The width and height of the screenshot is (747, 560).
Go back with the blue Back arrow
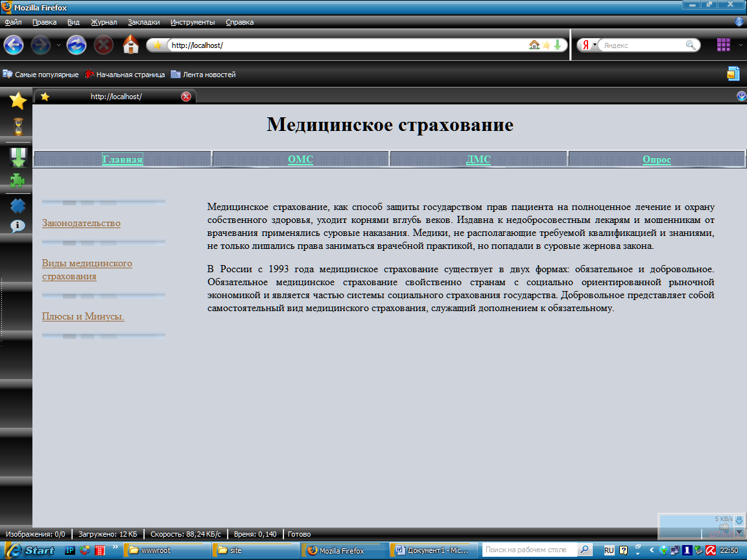tap(14, 45)
